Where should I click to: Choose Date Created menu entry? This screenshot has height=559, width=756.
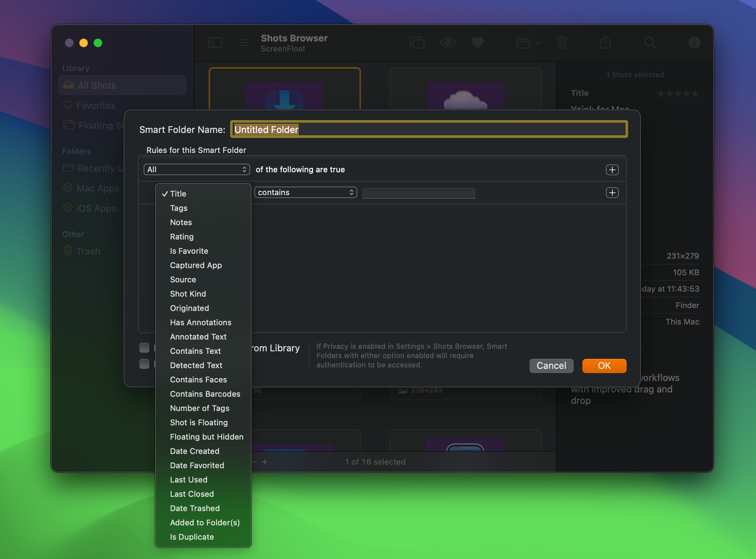point(203,451)
